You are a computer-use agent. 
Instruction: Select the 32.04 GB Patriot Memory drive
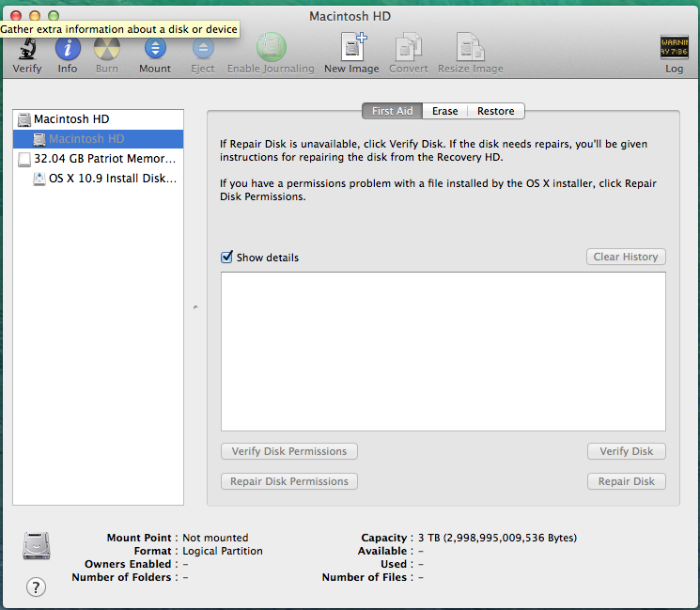99,159
